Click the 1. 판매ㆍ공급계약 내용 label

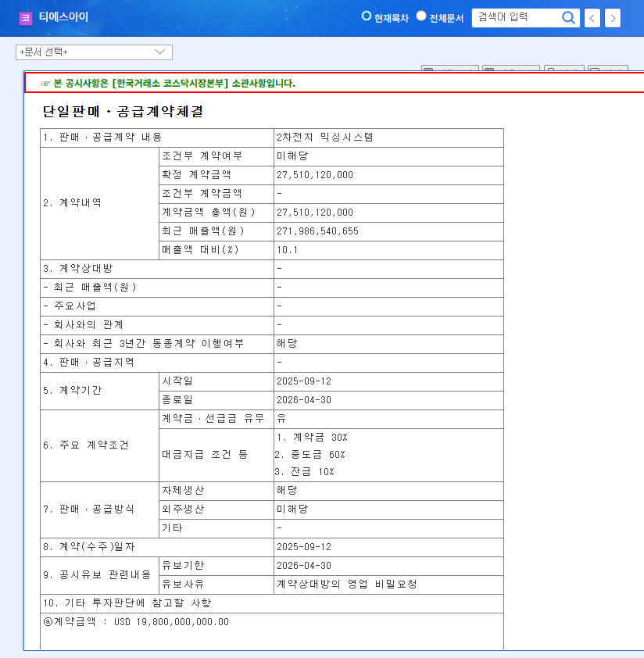tap(102, 138)
